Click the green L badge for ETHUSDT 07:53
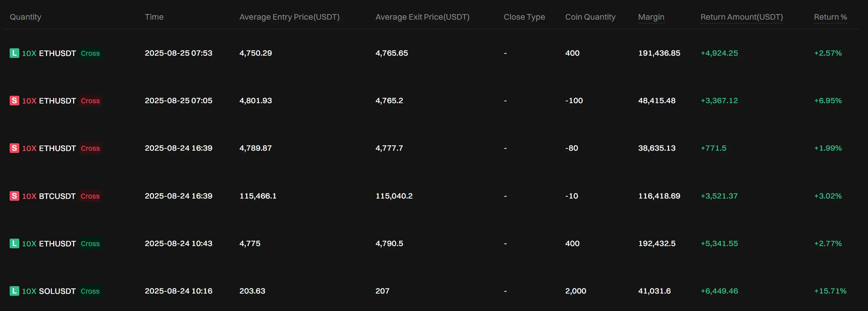 (14, 53)
